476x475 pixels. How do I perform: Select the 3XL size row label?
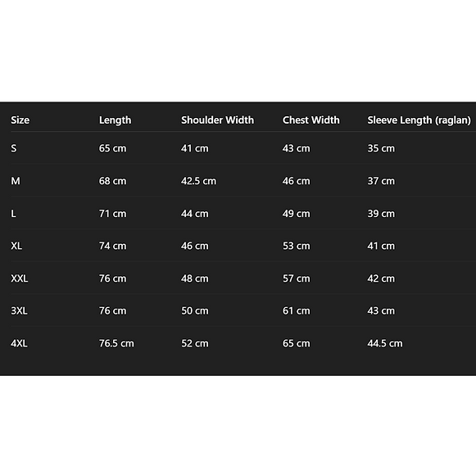click(19, 311)
